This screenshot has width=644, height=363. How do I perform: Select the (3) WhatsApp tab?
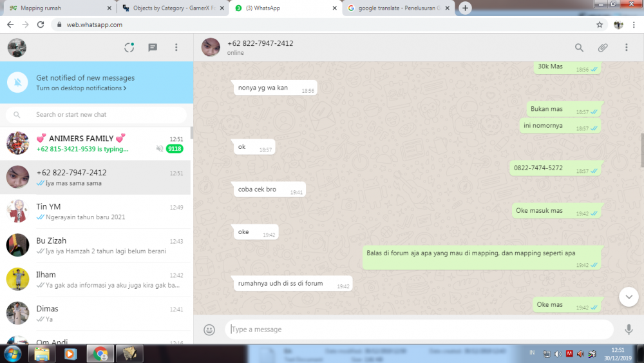(x=285, y=8)
